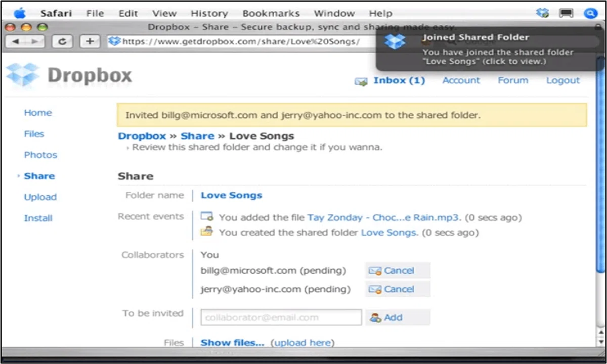Click the added file event icon
The image size is (607, 364).
pyautogui.click(x=207, y=217)
